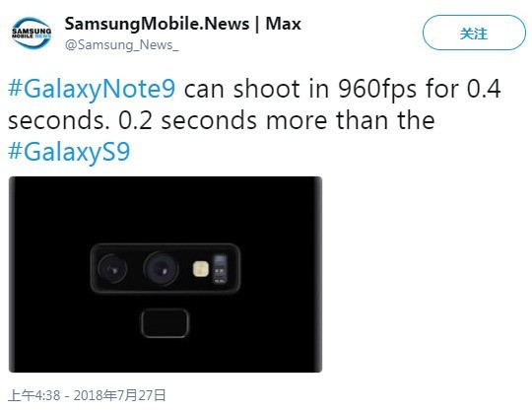The image size is (532, 411).
Task: Click the tweet timestamp 上午4:38
Action: click(x=33, y=395)
